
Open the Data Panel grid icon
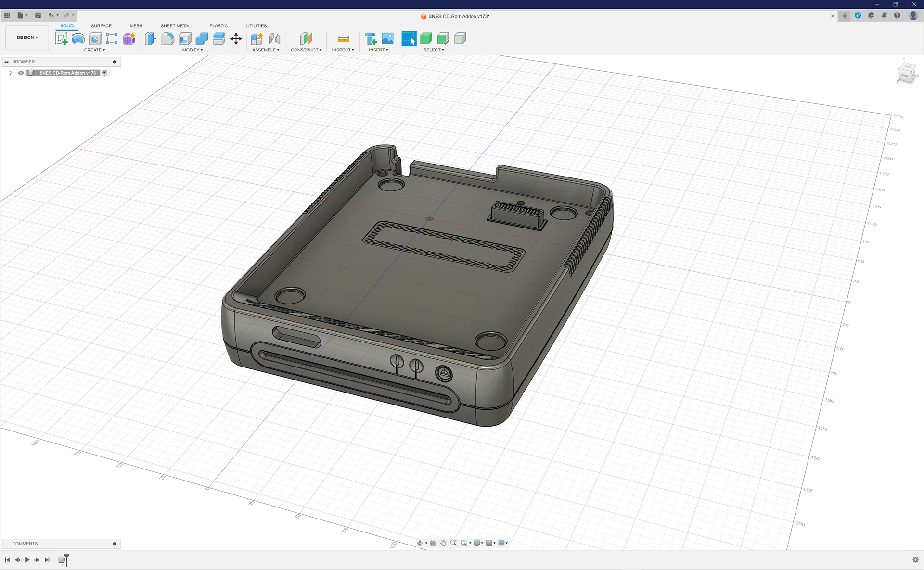coord(7,15)
